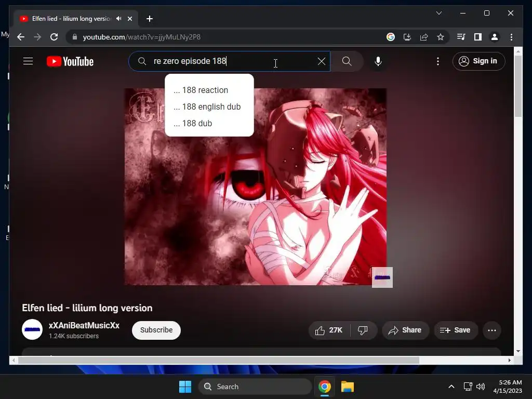Pick the '188 english dub' suggestion
The image size is (532, 399).
click(x=209, y=107)
